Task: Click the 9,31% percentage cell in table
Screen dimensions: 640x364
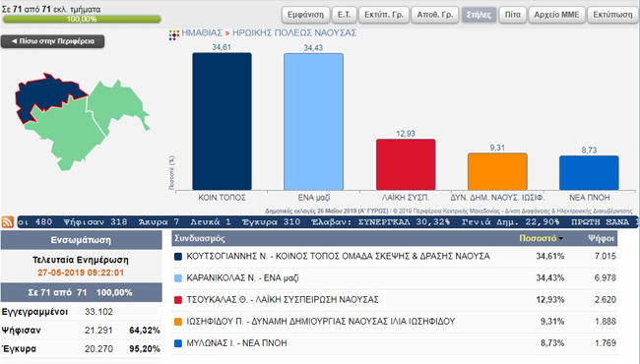Action: 552,321
